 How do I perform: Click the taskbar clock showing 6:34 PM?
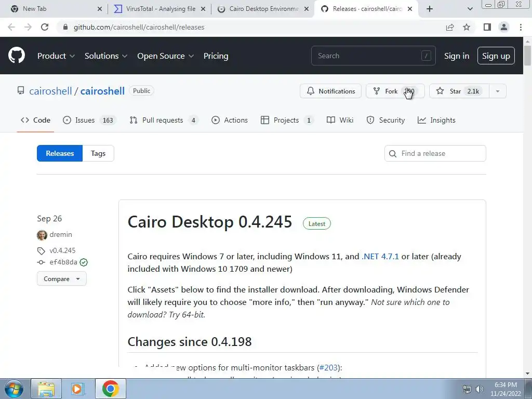click(x=506, y=389)
